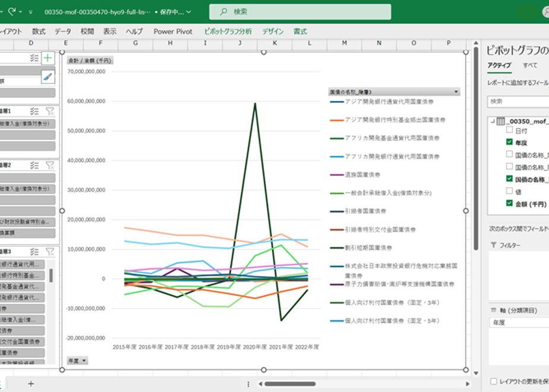Open the redo history dropdown arrow
The image size is (549, 392).
coord(20,12)
